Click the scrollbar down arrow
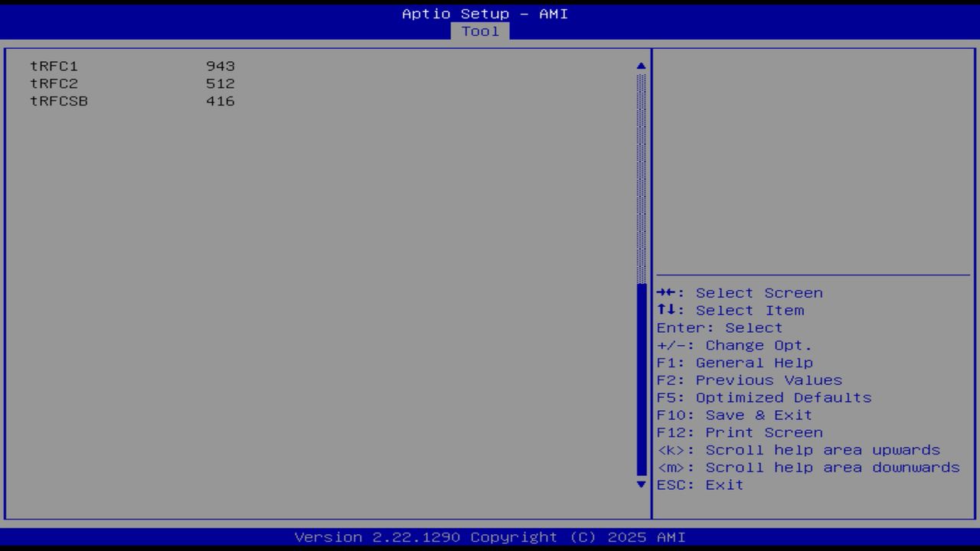This screenshot has width=980, height=551. click(x=640, y=484)
